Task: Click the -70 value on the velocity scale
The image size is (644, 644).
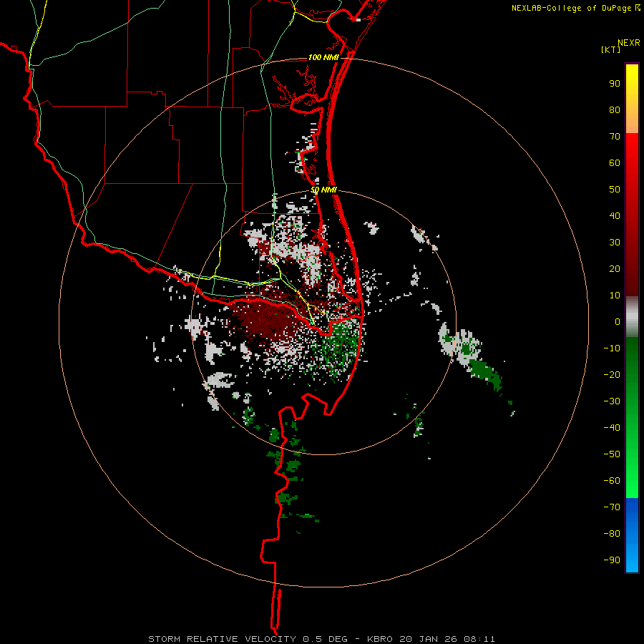Action: point(612,507)
